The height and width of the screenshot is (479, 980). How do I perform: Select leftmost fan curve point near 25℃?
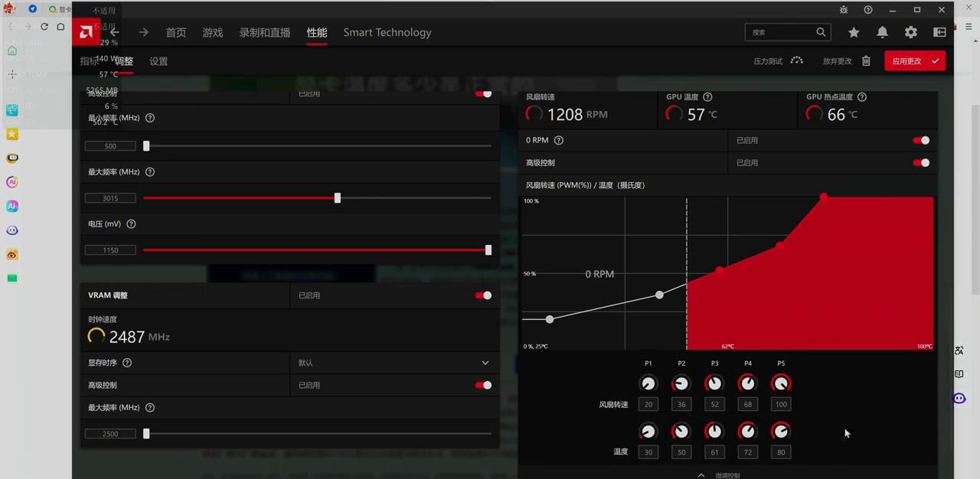pyautogui.click(x=550, y=319)
